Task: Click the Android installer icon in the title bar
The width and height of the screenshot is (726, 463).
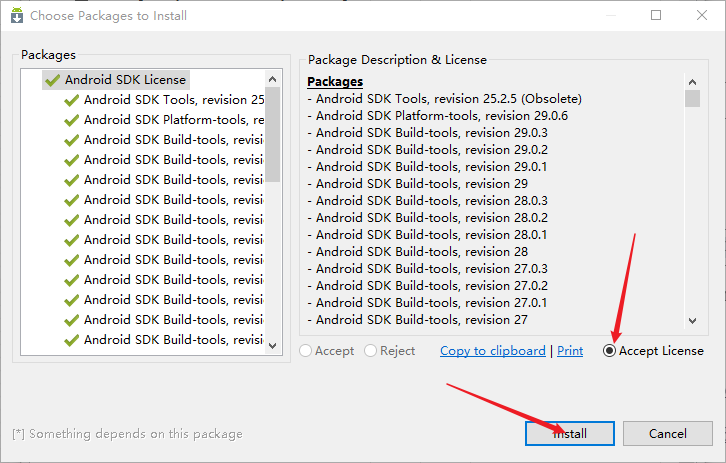Action: point(17,15)
